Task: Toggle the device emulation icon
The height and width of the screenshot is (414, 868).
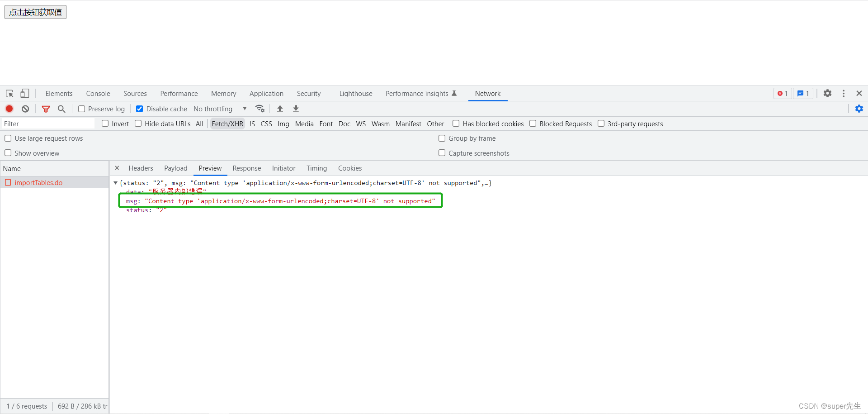Action: pos(25,93)
